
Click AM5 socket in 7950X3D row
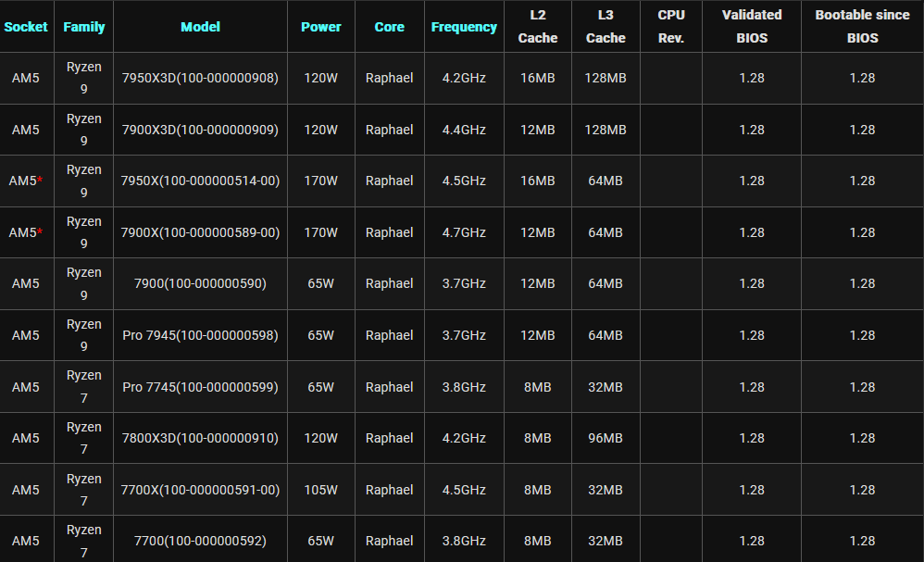pos(26,79)
